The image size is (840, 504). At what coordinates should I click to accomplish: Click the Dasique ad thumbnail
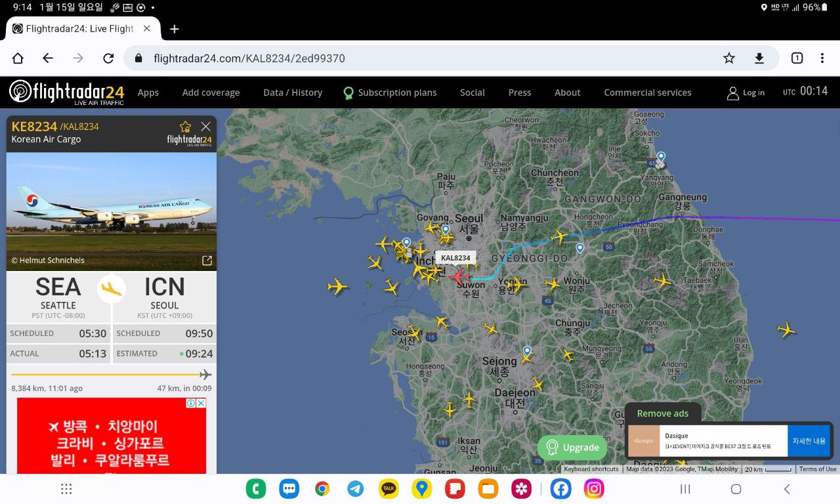644,441
